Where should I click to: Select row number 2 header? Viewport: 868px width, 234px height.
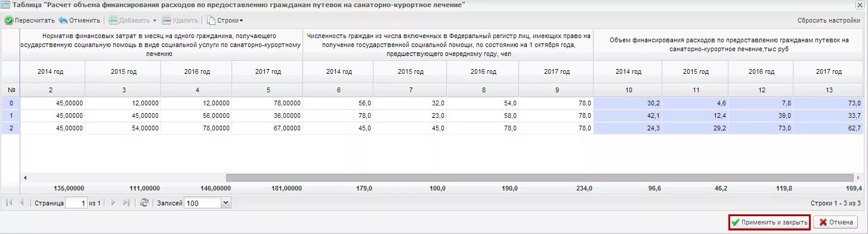pos(10,128)
